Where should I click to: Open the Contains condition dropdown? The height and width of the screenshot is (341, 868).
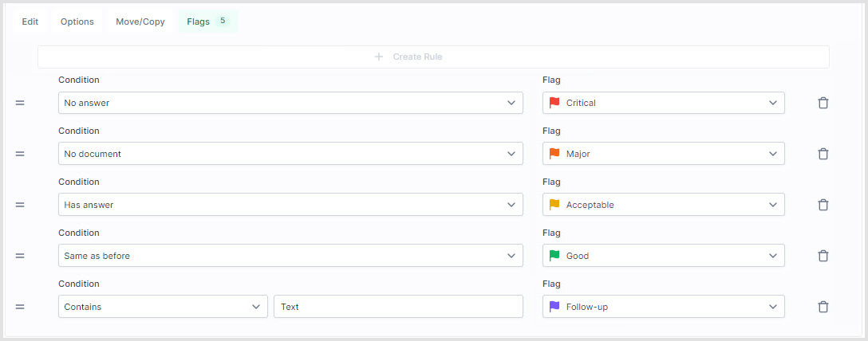pos(163,307)
